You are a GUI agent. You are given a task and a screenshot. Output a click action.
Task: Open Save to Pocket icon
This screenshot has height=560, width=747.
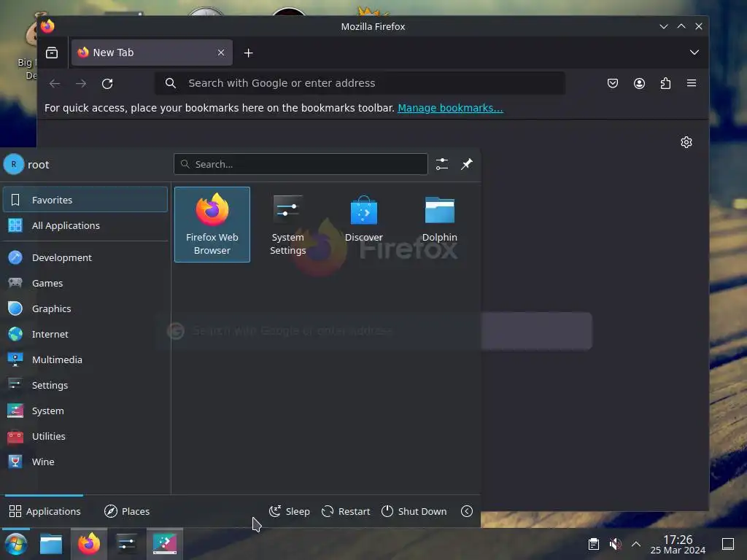[x=613, y=83]
